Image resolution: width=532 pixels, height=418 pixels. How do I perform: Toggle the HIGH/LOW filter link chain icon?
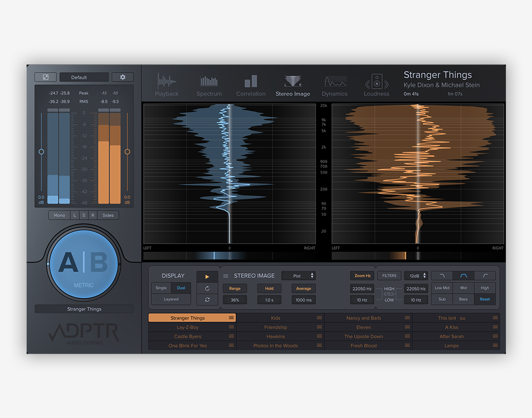(x=389, y=294)
